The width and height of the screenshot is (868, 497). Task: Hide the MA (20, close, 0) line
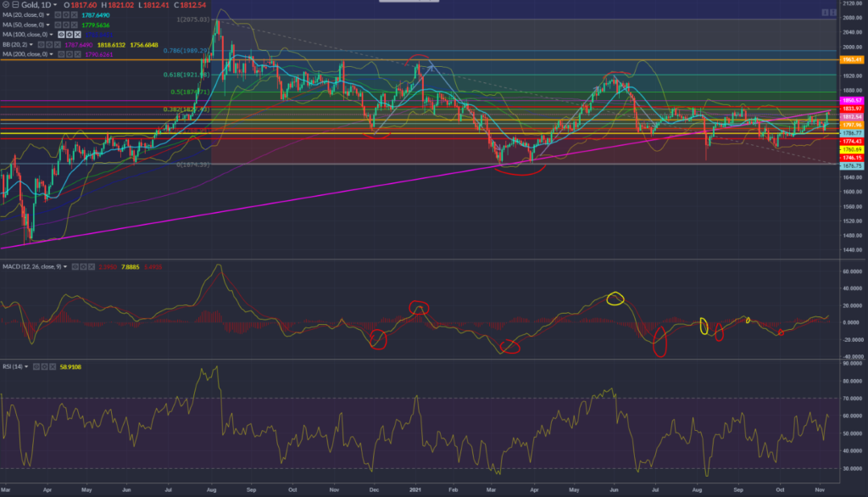click(58, 15)
